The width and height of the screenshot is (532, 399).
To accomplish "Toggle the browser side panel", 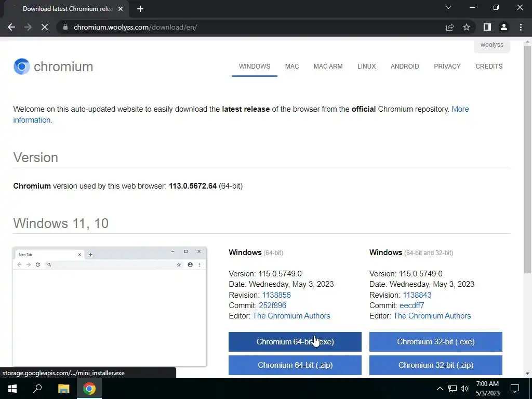I will point(487,27).
